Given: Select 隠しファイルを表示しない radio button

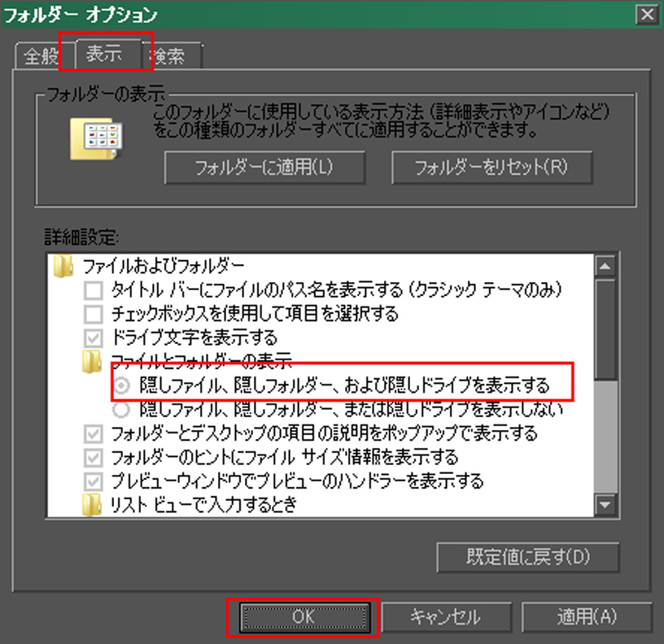Looking at the screenshot, I should (x=121, y=409).
